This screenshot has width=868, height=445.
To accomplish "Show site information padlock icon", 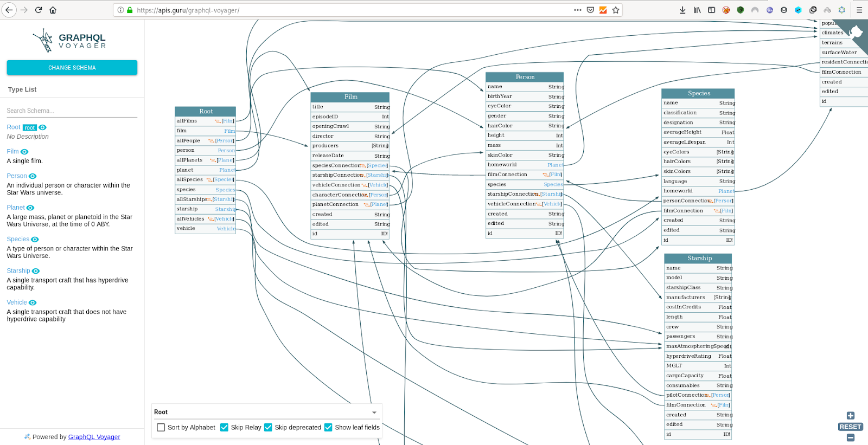I will tap(130, 10).
